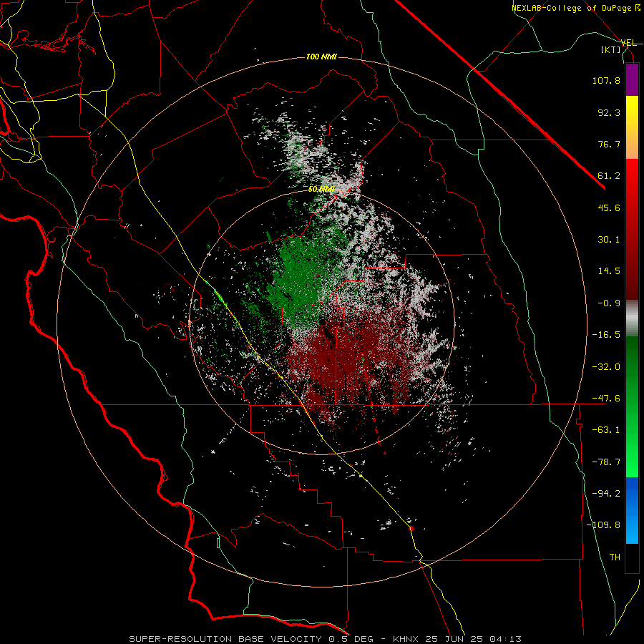Click the 45.6 legend value
The image size is (644, 644).
609,208
